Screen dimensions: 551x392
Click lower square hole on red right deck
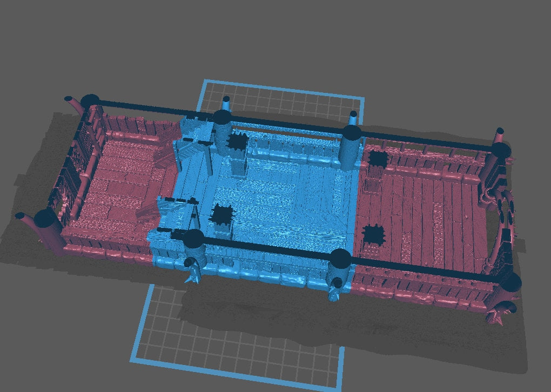click(x=372, y=234)
